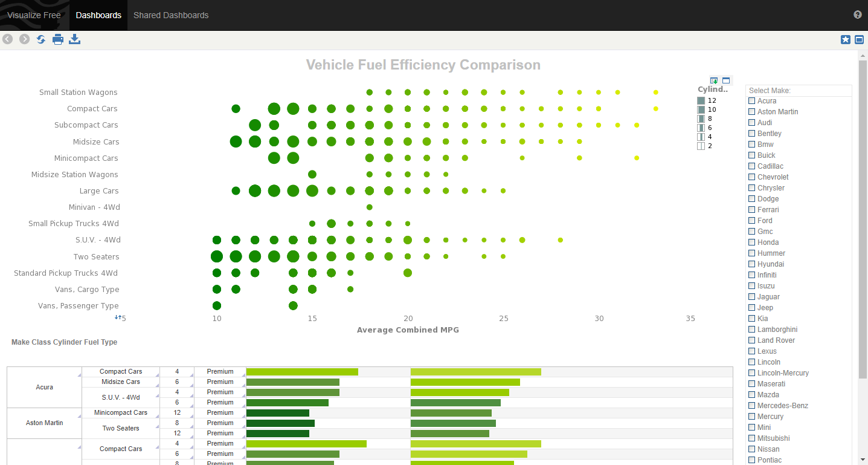The image size is (868, 465).
Task: Switch to the Dashboards tab
Action: (x=98, y=15)
